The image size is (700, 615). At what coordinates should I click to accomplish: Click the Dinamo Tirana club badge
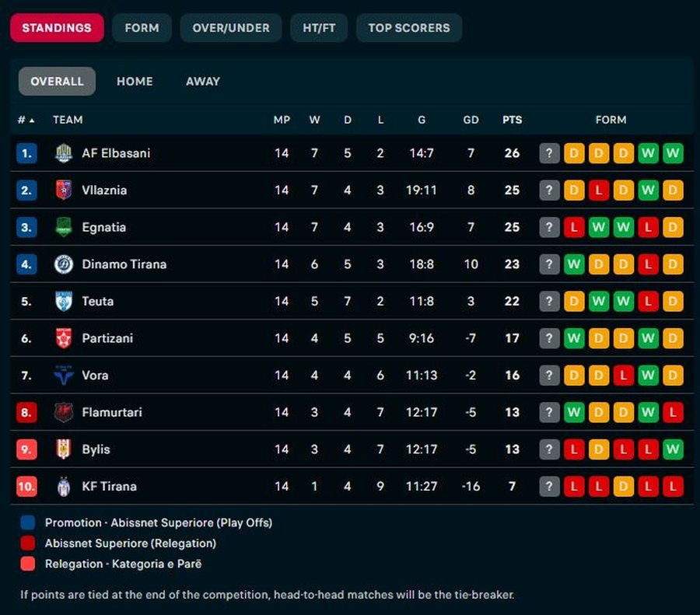64,264
